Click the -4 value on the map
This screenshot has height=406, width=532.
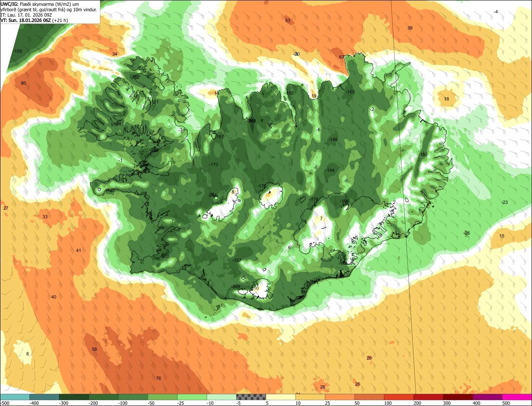[495, 12]
